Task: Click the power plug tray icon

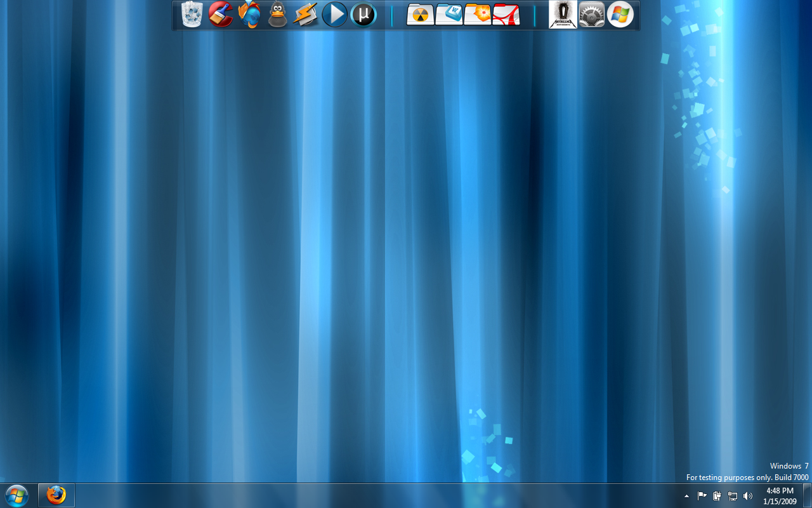Action: point(717,496)
